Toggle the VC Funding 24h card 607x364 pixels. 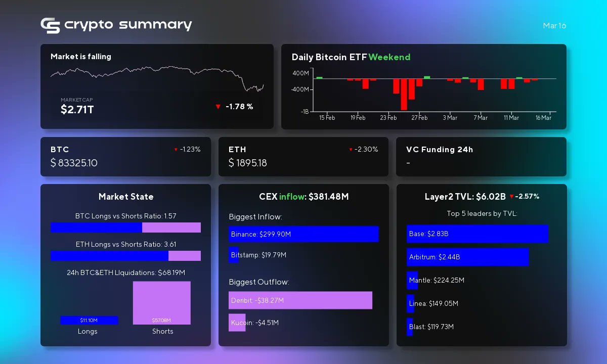[x=481, y=157]
